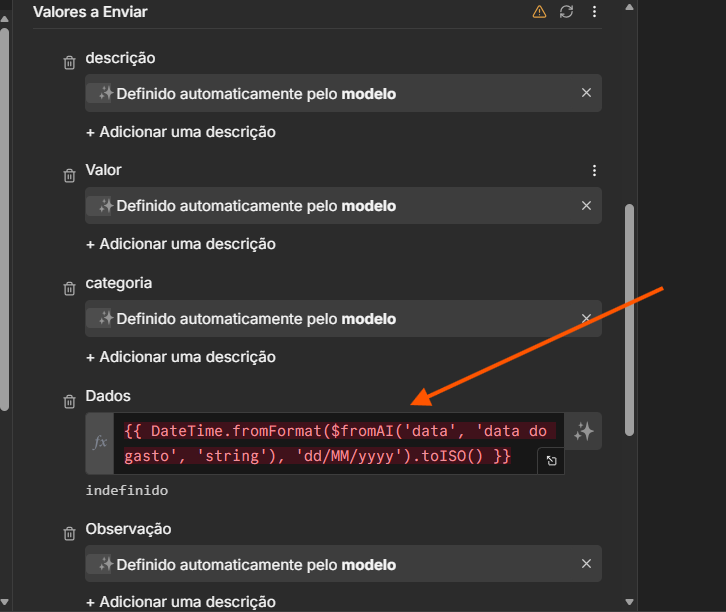This screenshot has height=612, width=726.
Task: Toggle the fx expression mode on Dados
Action: [x=100, y=441]
